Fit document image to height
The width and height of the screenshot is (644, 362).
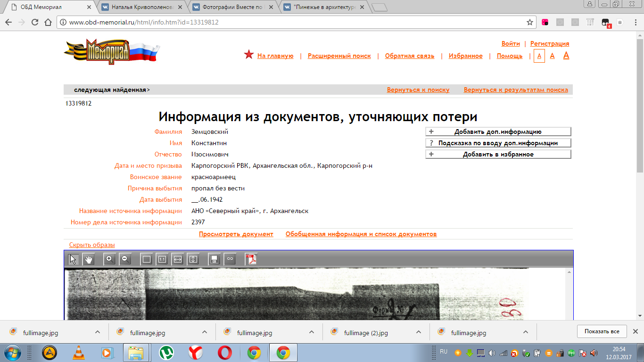pos(193,259)
